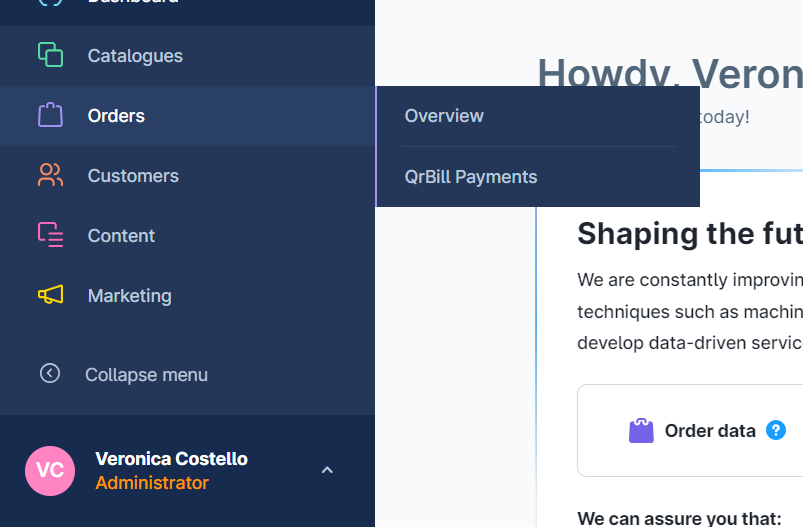Select the Orders menu label

coord(116,116)
